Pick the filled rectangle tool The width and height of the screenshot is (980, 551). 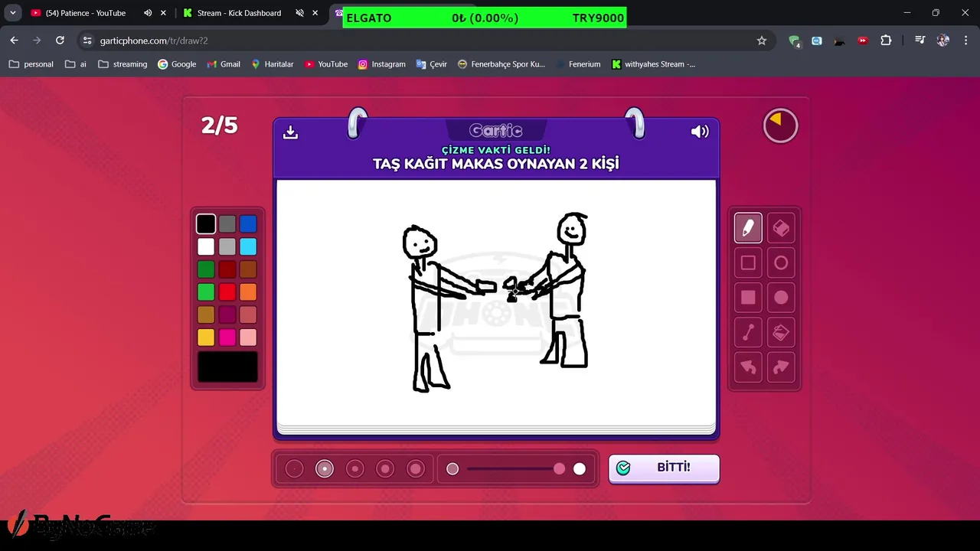point(748,298)
